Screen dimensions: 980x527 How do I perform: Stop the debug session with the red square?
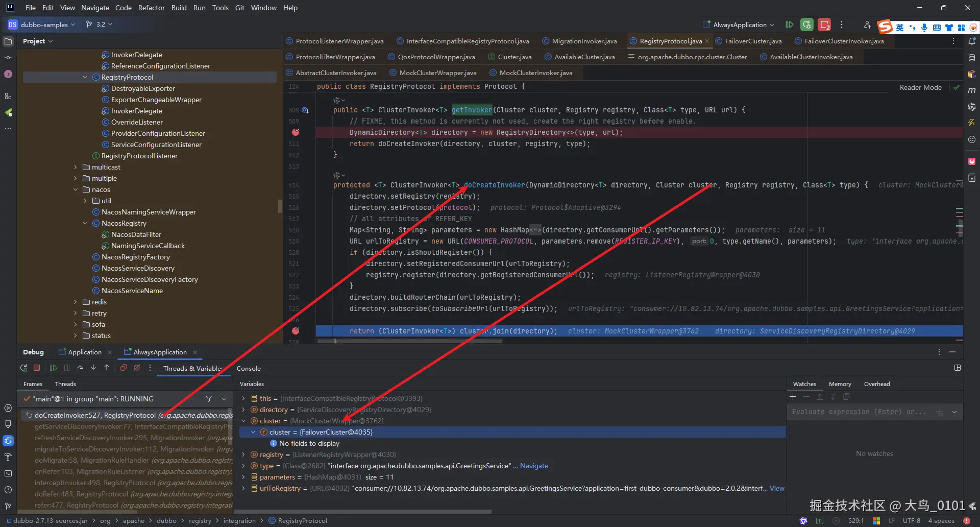pyautogui.click(x=37, y=368)
